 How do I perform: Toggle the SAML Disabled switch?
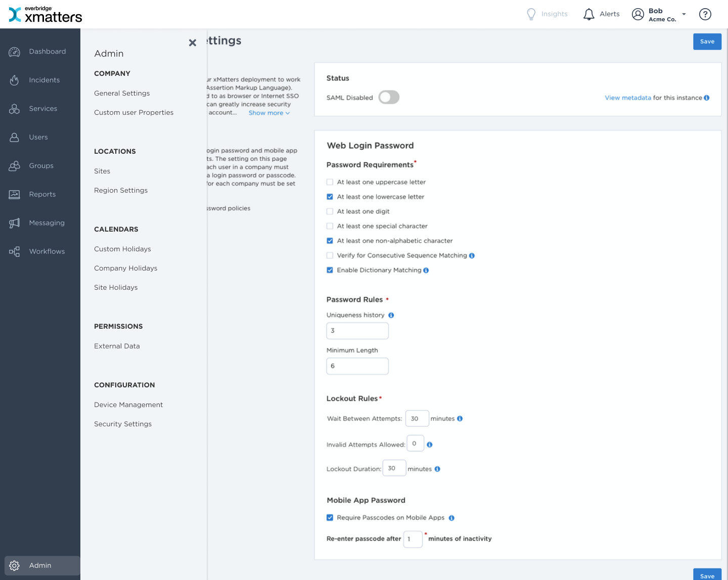(x=389, y=97)
